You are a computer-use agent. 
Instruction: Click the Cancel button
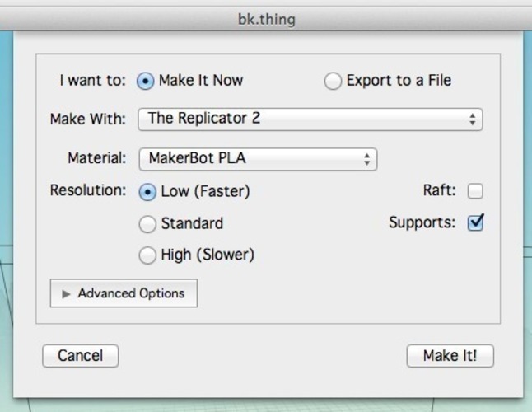point(81,356)
